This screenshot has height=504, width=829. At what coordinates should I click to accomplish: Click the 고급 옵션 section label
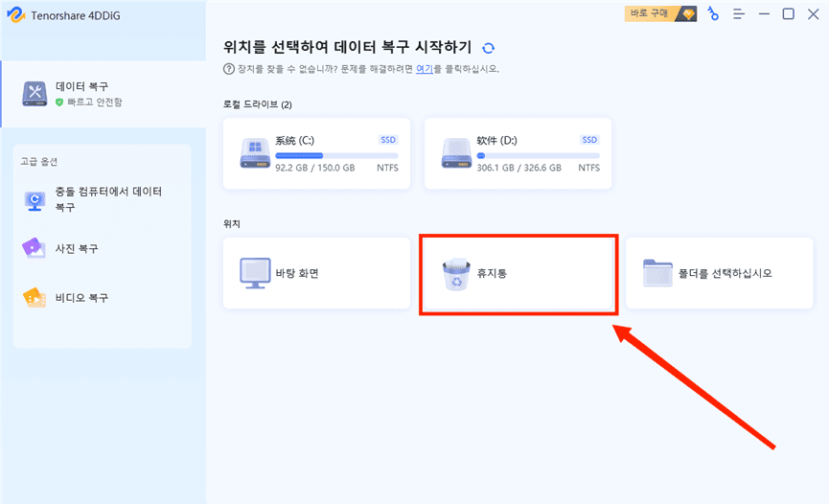(39, 161)
